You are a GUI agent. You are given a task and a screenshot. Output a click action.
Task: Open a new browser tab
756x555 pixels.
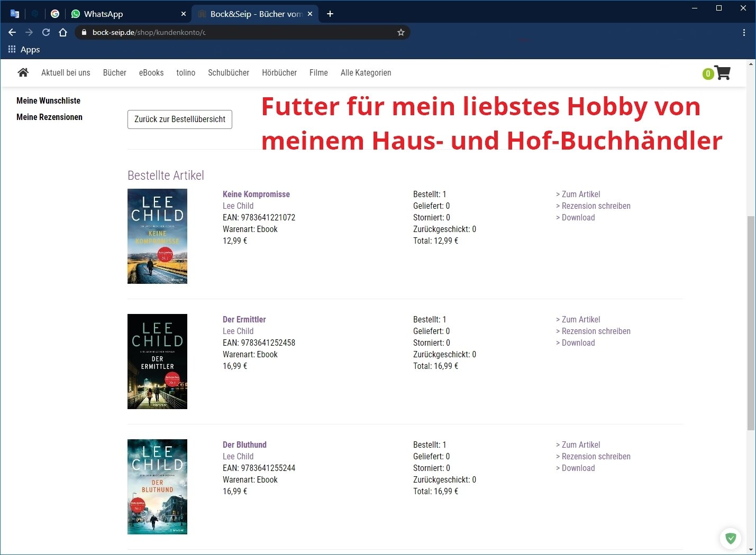click(x=330, y=14)
